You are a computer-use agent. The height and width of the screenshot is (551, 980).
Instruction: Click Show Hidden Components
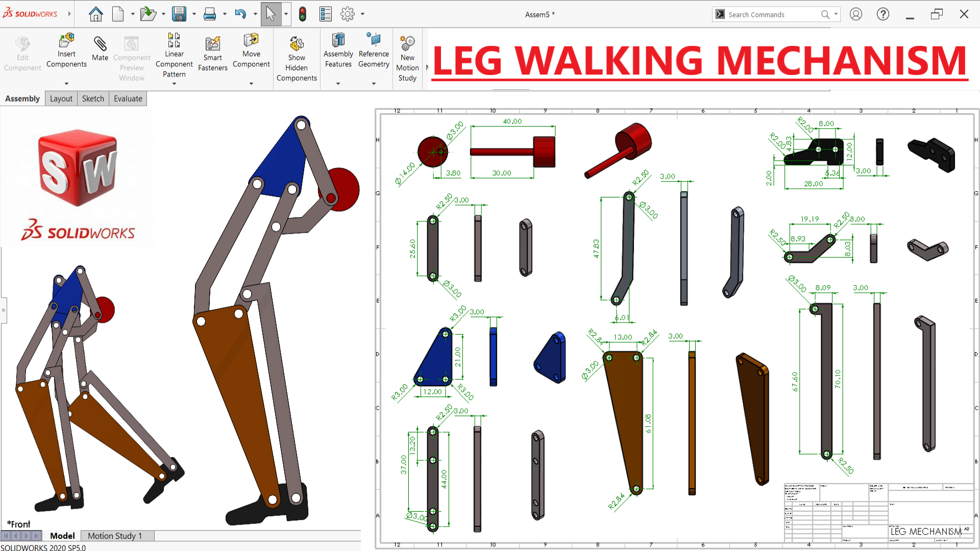click(297, 59)
